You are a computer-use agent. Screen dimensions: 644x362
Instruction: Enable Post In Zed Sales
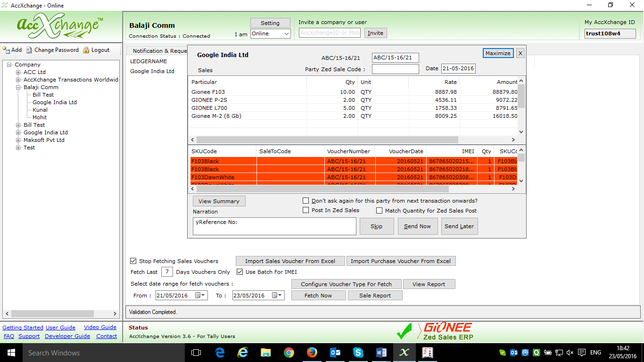[x=306, y=210]
